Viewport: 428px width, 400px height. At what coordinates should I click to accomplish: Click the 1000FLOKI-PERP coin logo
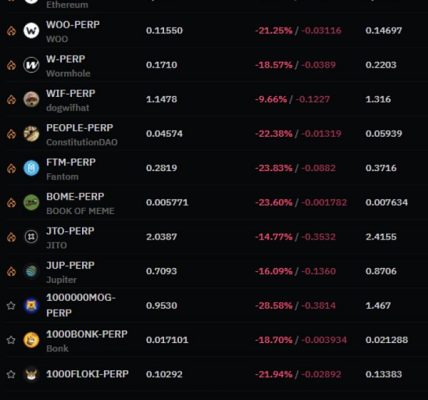pos(31,374)
